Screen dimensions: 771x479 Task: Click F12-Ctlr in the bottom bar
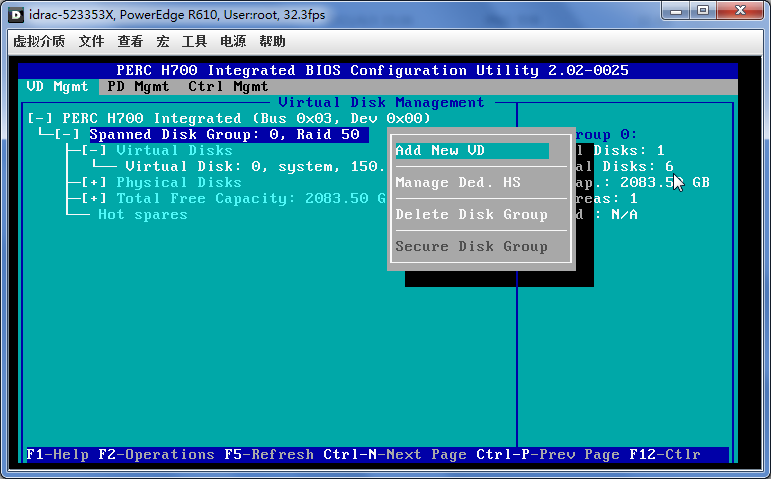(665, 454)
